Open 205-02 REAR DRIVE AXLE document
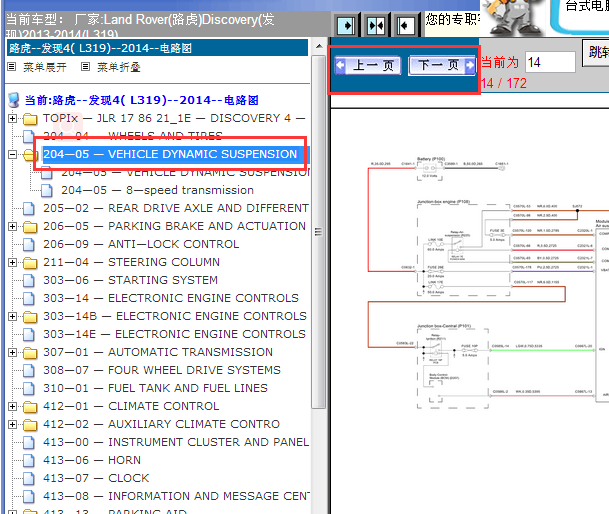The image size is (609, 514). point(176,208)
